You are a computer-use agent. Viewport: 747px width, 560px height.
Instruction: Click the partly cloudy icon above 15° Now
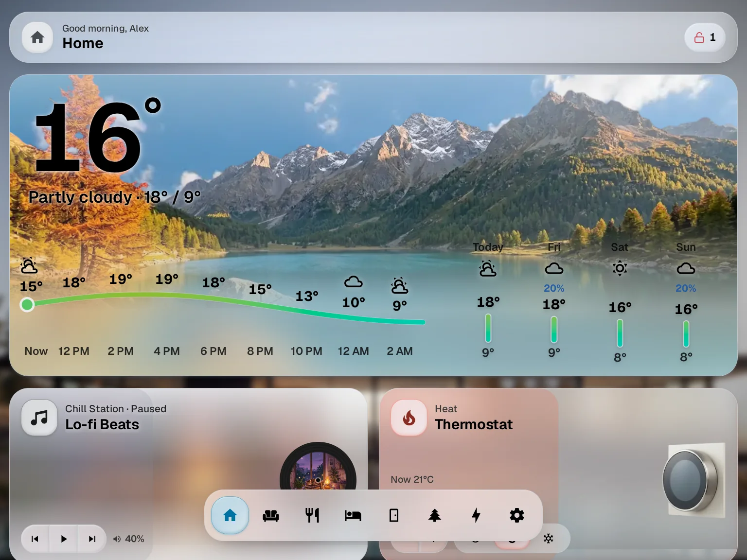(29, 265)
